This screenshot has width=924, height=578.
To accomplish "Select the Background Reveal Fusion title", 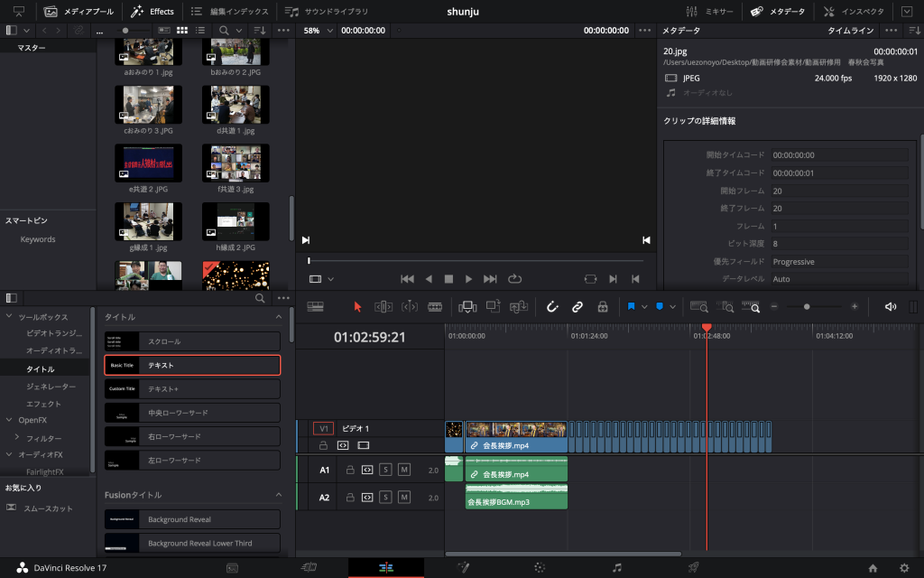I will click(x=192, y=519).
